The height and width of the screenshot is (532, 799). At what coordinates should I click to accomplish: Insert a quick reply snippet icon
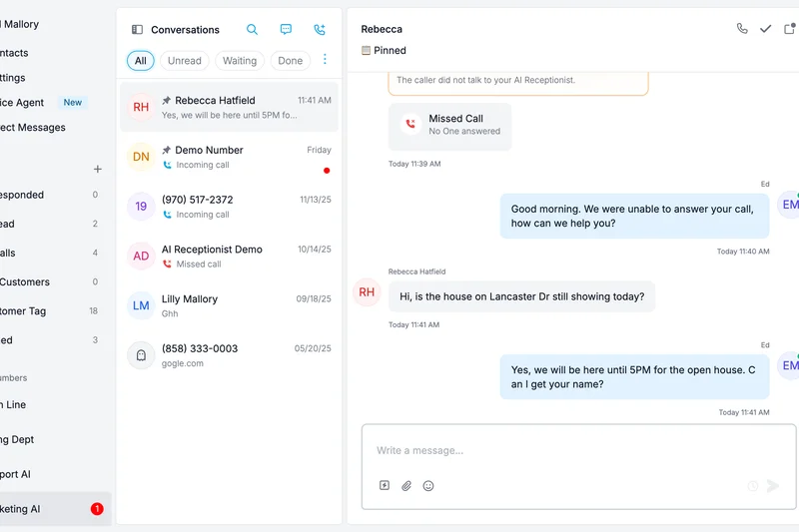point(385,486)
